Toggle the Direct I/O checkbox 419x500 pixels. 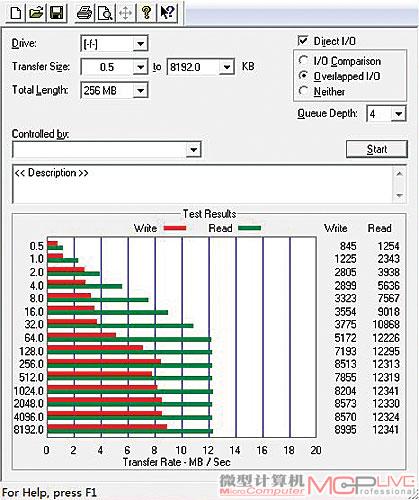click(x=303, y=41)
